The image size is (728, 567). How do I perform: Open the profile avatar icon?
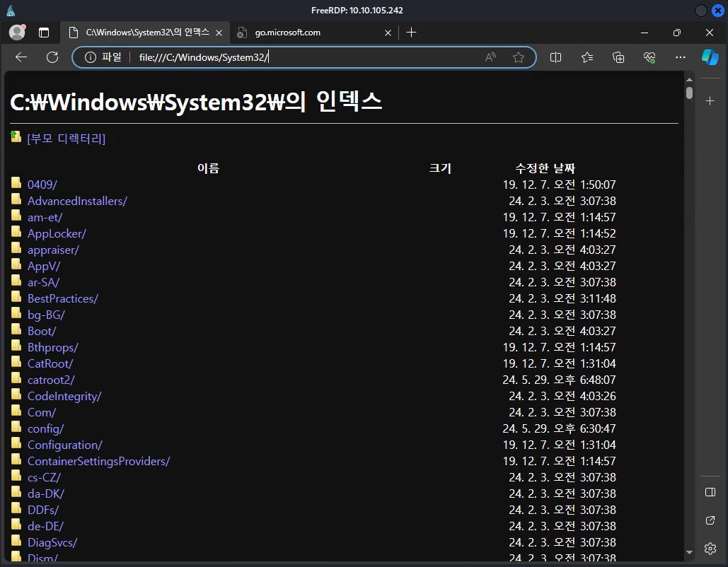[17, 33]
